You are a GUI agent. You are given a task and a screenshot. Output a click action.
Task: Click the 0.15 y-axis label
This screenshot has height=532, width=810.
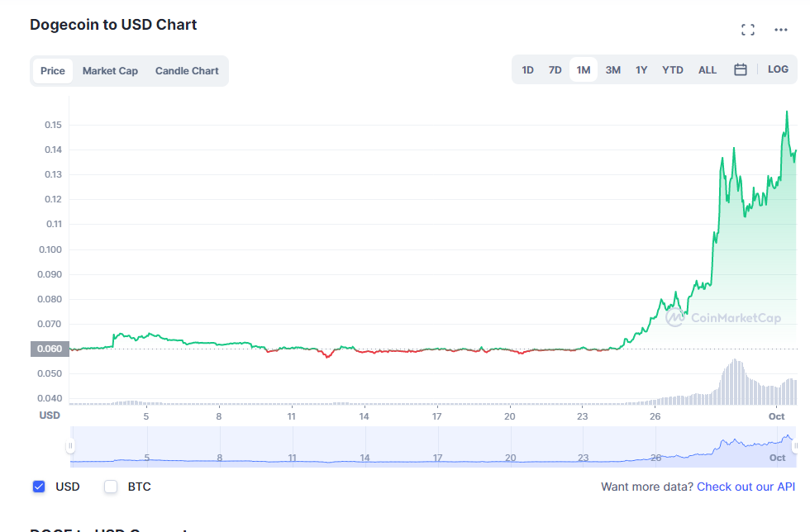pos(53,125)
